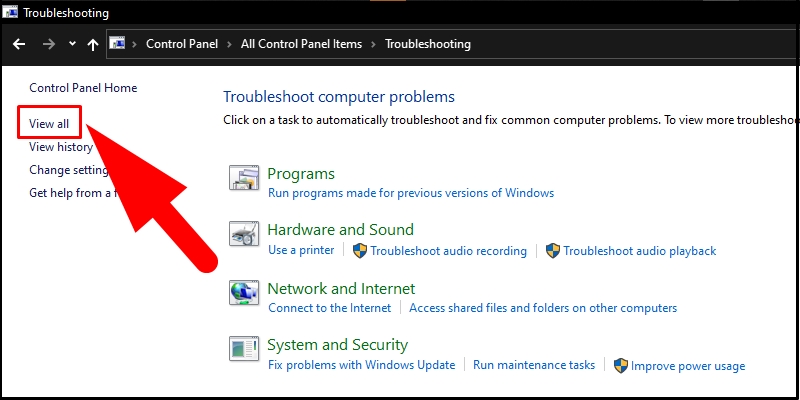Click the Control Panel icon in address bar
The width and height of the screenshot is (800, 400).
(x=117, y=44)
